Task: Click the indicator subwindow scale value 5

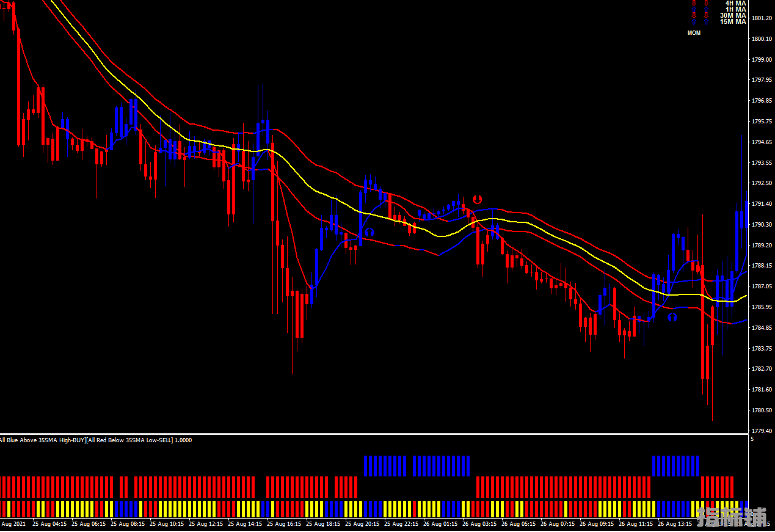Action: (x=752, y=439)
